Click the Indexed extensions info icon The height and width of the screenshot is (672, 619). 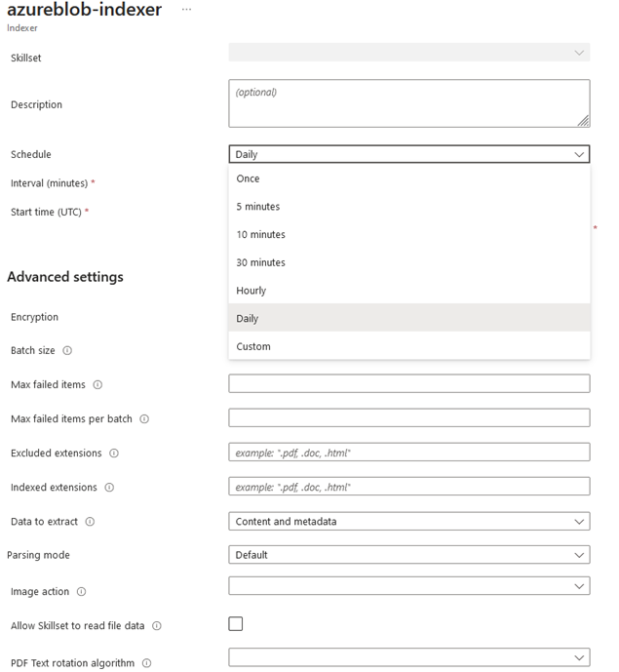(x=109, y=487)
